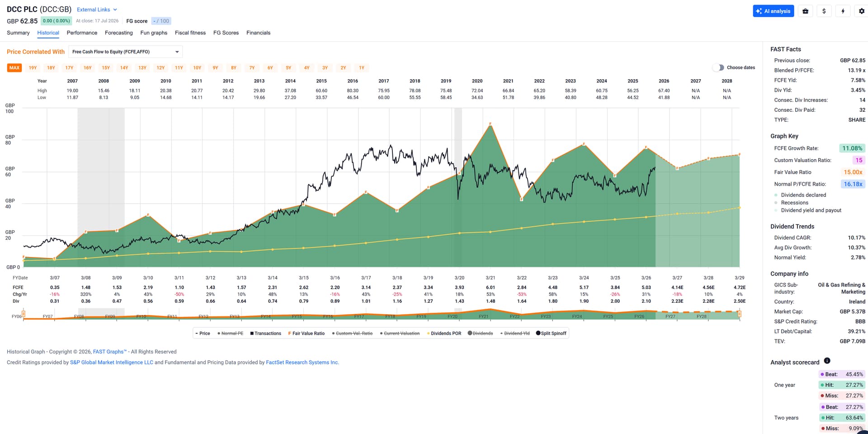Click the Dividend CAGR 10.17% value
868x434 pixels.
(857, 238)
